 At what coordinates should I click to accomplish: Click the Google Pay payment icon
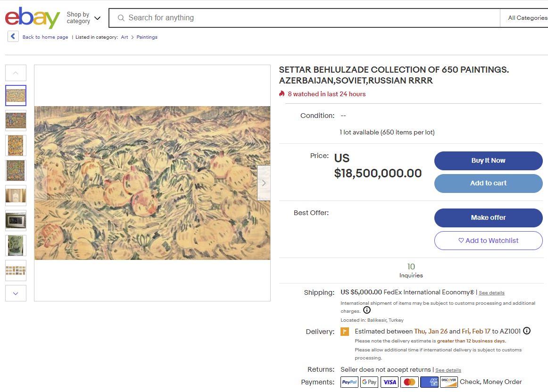coord(369,382)
